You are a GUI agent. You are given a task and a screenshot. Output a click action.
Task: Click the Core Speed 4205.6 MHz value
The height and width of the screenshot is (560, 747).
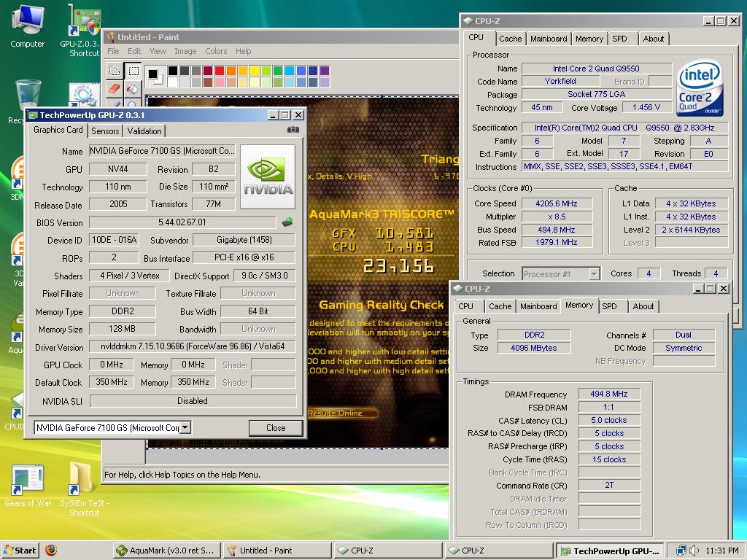[x=557, y=203]
